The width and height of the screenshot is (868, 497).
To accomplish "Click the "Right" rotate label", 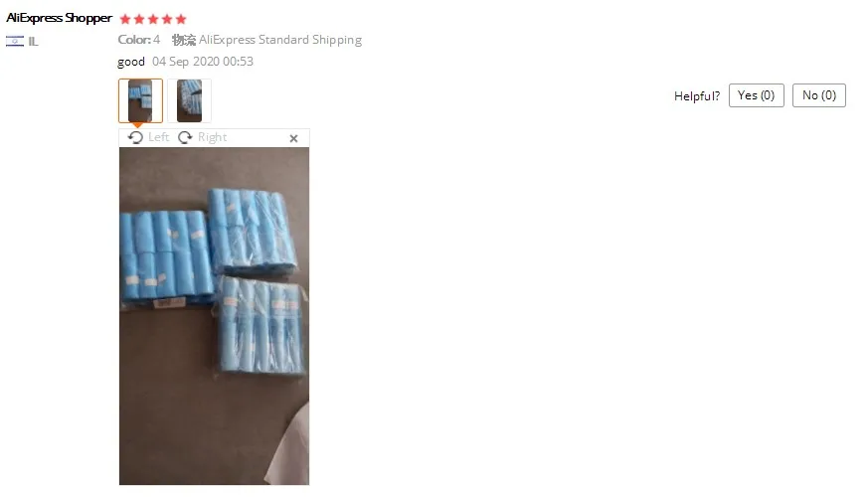I will pos(212,137).
